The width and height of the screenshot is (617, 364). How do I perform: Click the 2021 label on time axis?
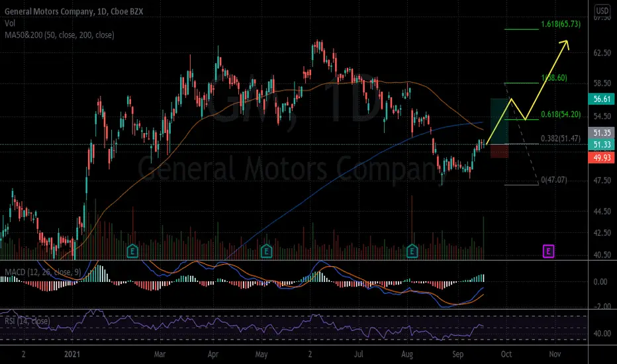pos(72,354)
